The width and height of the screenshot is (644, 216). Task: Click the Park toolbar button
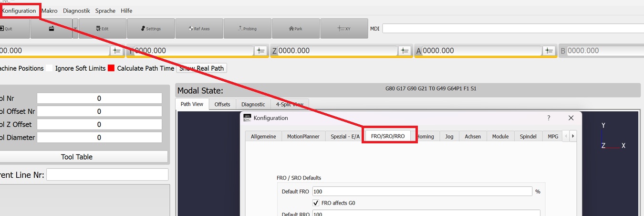pos(296,29)
